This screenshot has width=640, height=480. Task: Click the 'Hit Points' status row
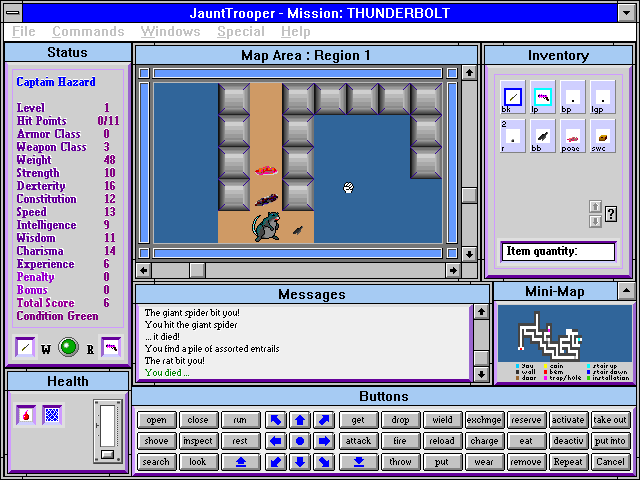[68, 121]
